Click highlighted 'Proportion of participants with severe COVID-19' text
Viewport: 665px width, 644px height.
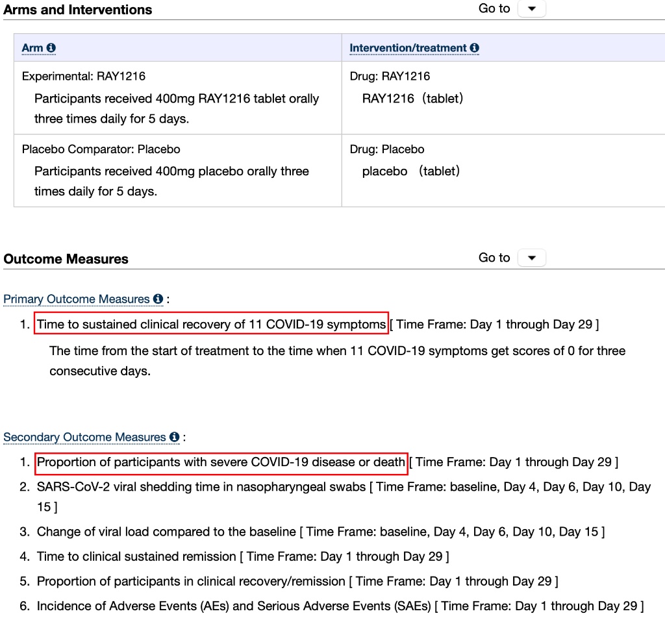coord(221,462)
